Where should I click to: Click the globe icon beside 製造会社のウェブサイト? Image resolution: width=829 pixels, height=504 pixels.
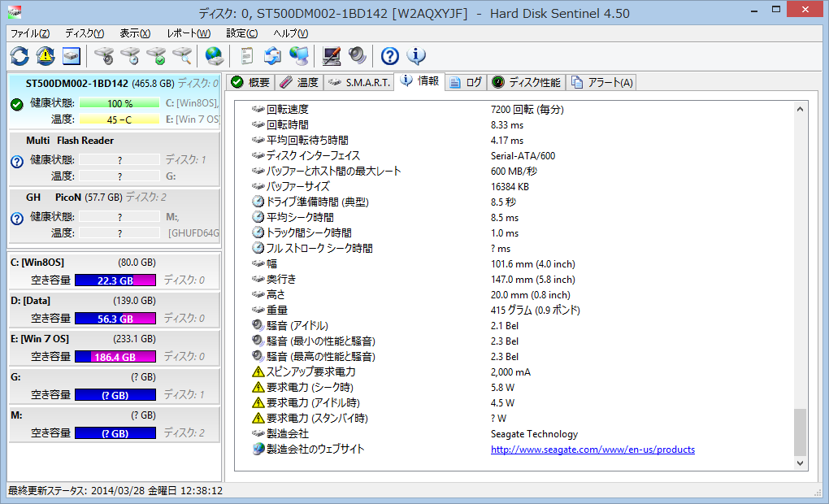click(258, 449)
